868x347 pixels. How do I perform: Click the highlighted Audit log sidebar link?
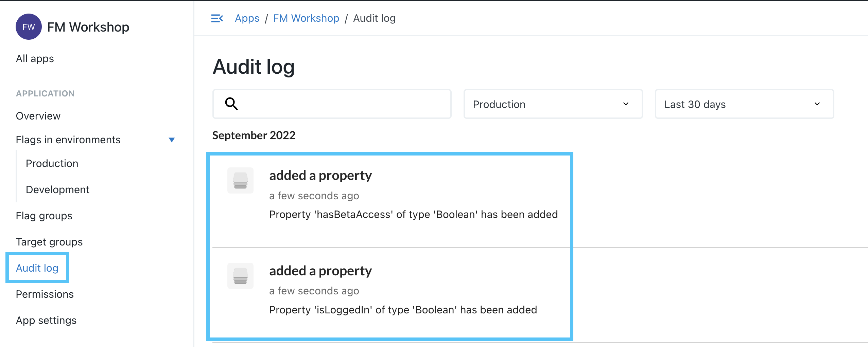37,268
